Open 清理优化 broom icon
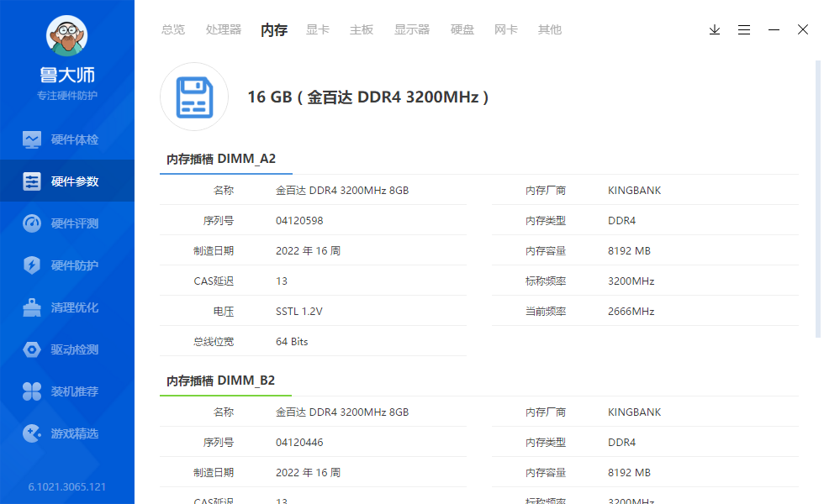Viewport: 824px width, 504px height. point(32,307)
